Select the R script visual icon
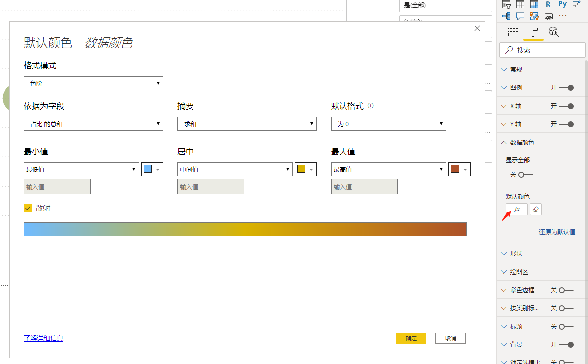Screen dimensions: 588x364 pyautogui.click(x=548, y=4)
